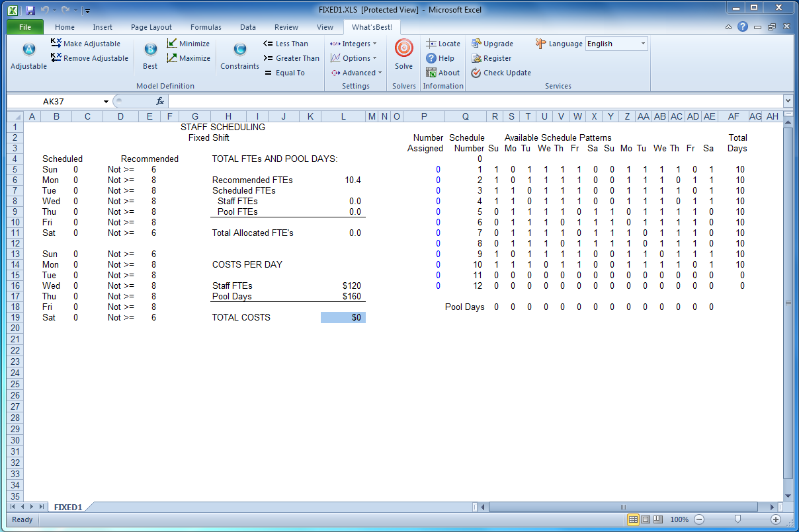The width and height of the screenshot is (799, 532).
Task: Run the Solve target icon
Action: 403,49
